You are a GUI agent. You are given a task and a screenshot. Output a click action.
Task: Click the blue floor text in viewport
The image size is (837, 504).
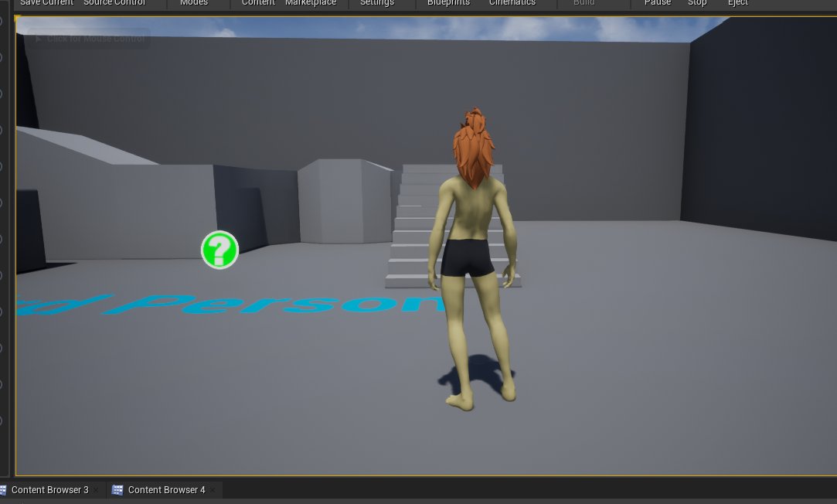point(232,305)
